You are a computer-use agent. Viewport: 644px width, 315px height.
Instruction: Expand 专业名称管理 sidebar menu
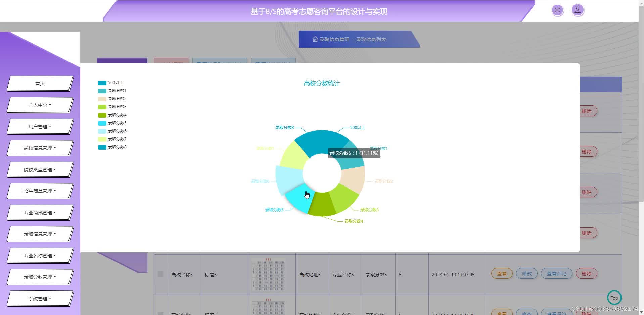40,256
